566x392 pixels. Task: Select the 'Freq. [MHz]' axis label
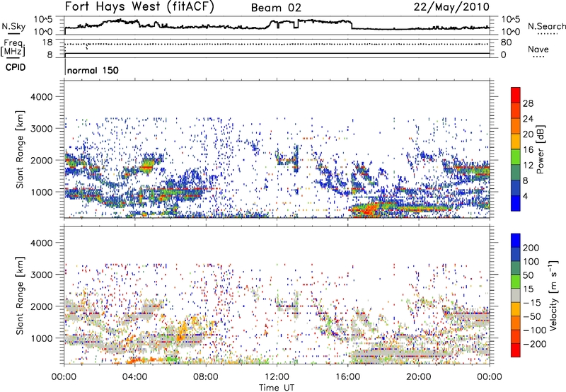tap(13, 48)
